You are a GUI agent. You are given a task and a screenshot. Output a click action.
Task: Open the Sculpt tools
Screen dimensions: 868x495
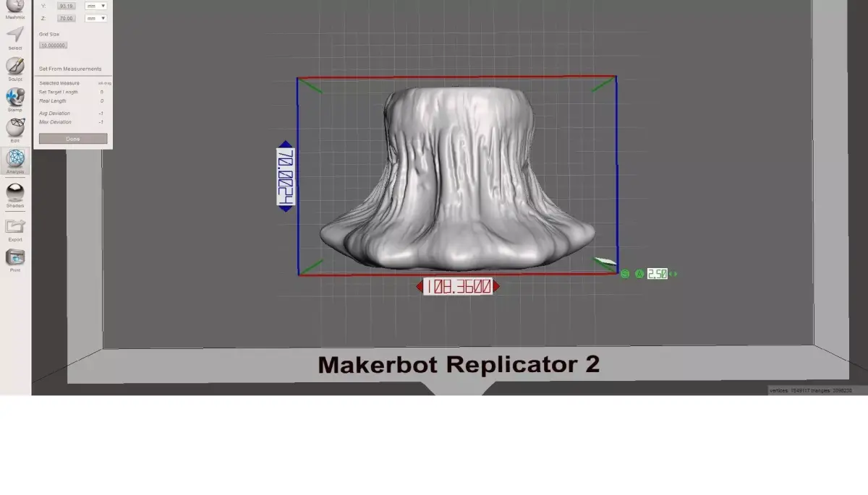15,65
